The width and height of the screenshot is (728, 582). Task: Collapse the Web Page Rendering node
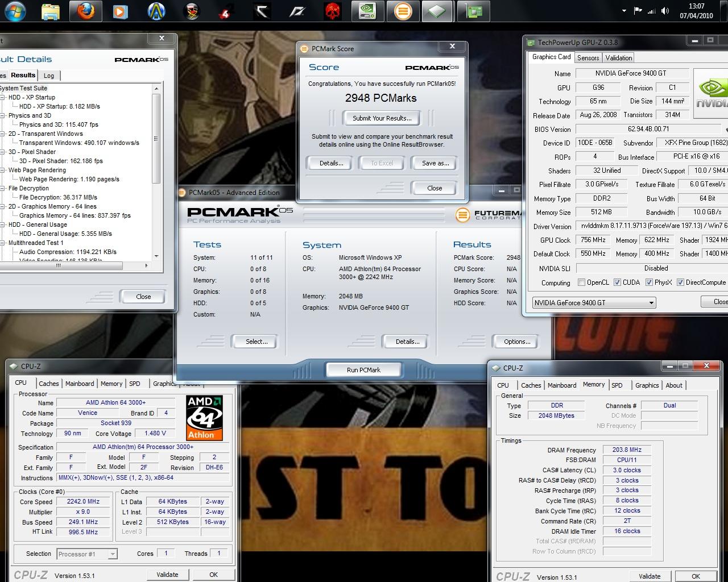2,170
